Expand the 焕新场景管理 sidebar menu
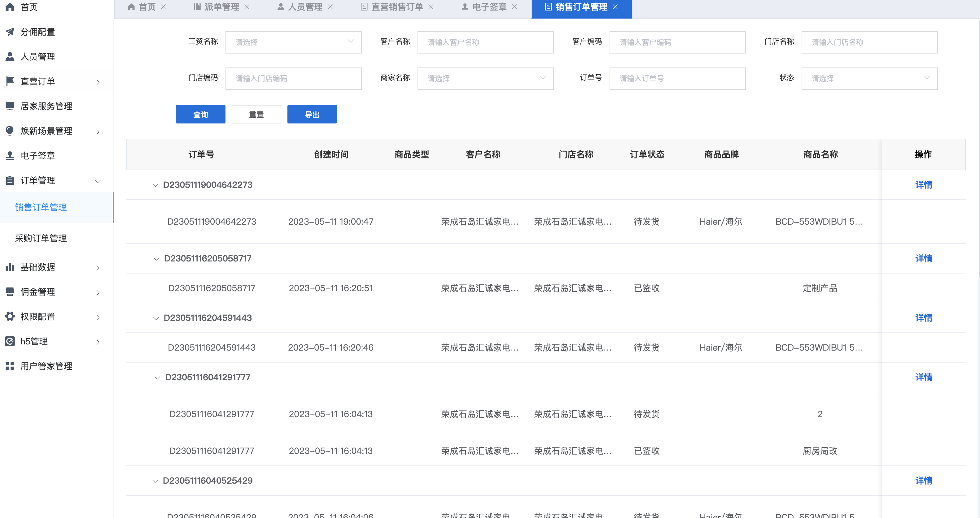Viewport: 980px width, 518px height. (98, 132)
